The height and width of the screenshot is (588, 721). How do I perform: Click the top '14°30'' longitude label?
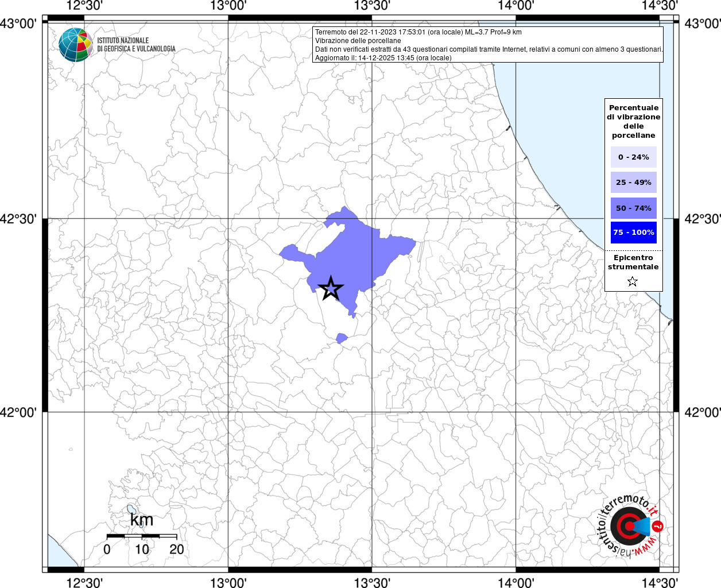[659, 6]
